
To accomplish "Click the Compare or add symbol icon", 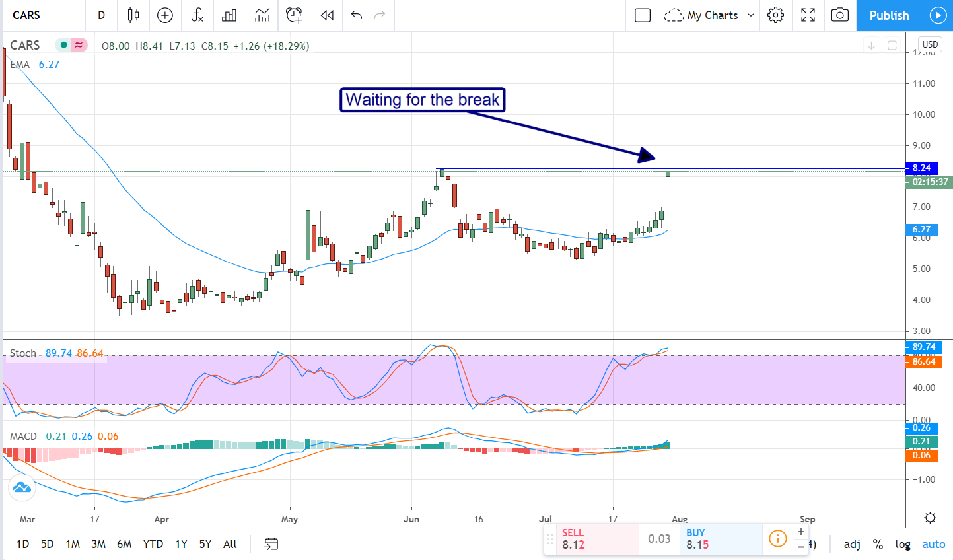I will pyautogui.click(x=165, y=15).
